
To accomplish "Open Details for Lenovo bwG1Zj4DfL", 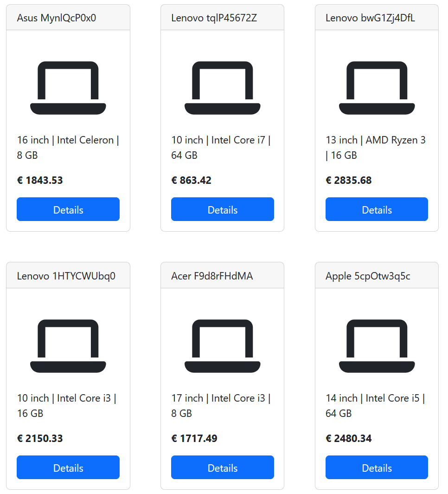I will tap(377, 209).
